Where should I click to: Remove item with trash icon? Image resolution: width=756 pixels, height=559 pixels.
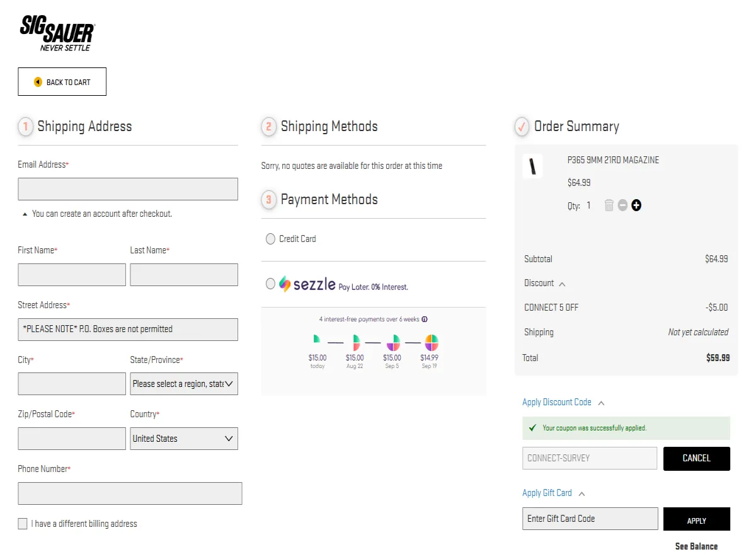click(609, 205)
